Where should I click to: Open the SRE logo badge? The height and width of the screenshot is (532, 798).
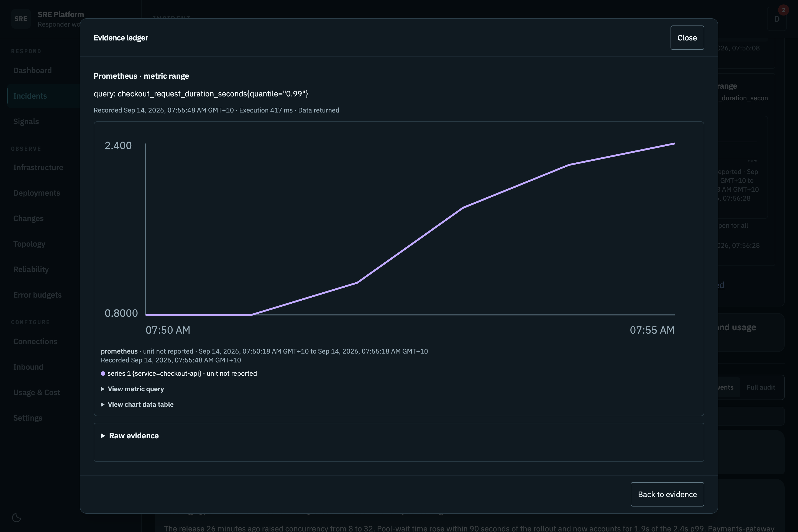pyautogui.click(x=21, y=19)
